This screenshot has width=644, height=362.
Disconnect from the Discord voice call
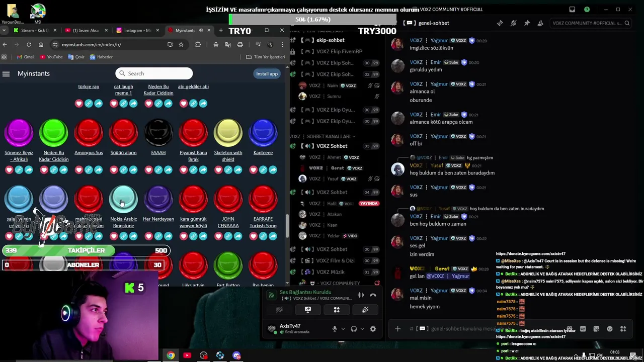[373, 295]
